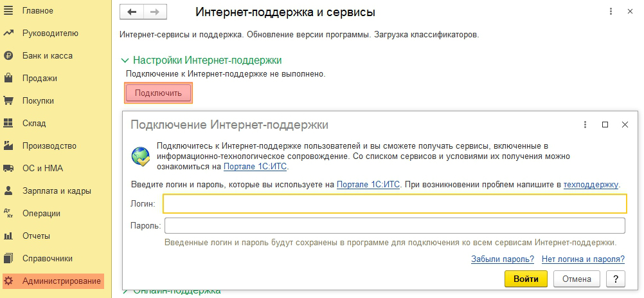
Task: Click the Отчеты bar chart icon
Action: pos(8,236)
